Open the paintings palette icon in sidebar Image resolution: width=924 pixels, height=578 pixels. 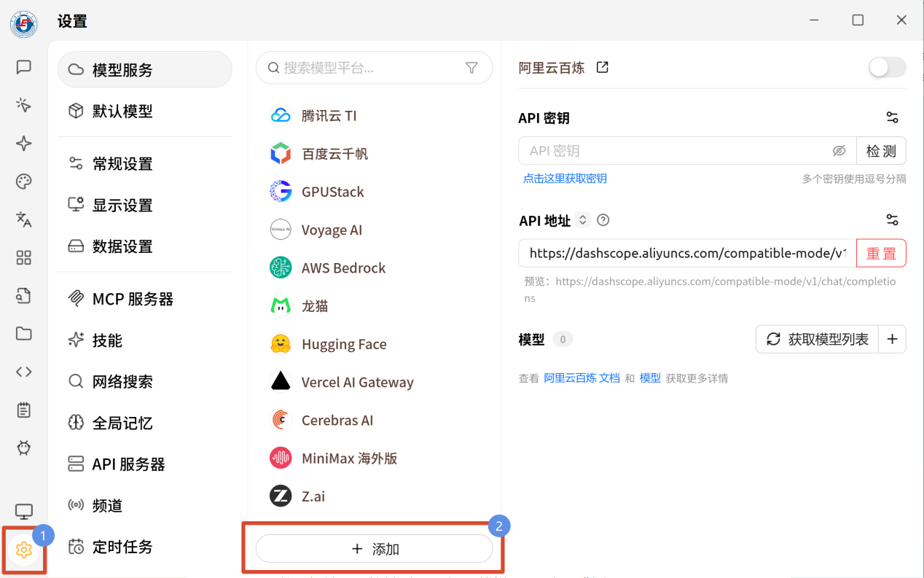click(x=24, y=181)
